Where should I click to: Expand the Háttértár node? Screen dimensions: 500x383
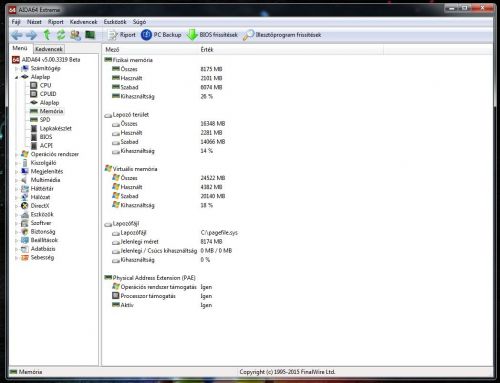click(x=16, y=189)
